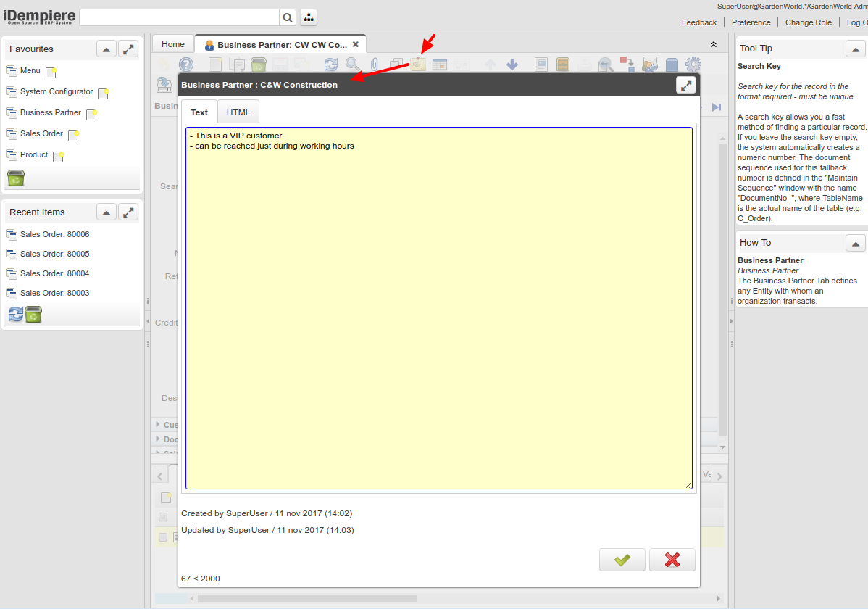Click the new-record icon beside Sales Order favourite
Screen dimensions: 868x609
tap(73, 136)
